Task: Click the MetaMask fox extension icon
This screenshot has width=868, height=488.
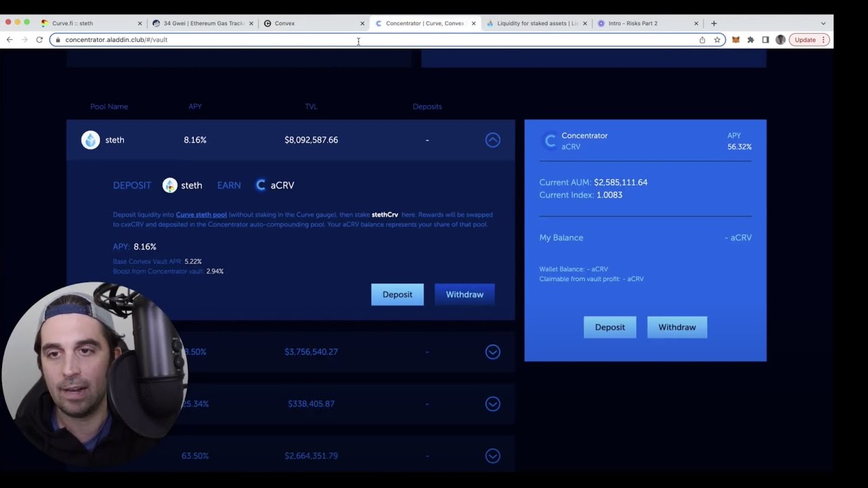Action: (x=735, y=39)
